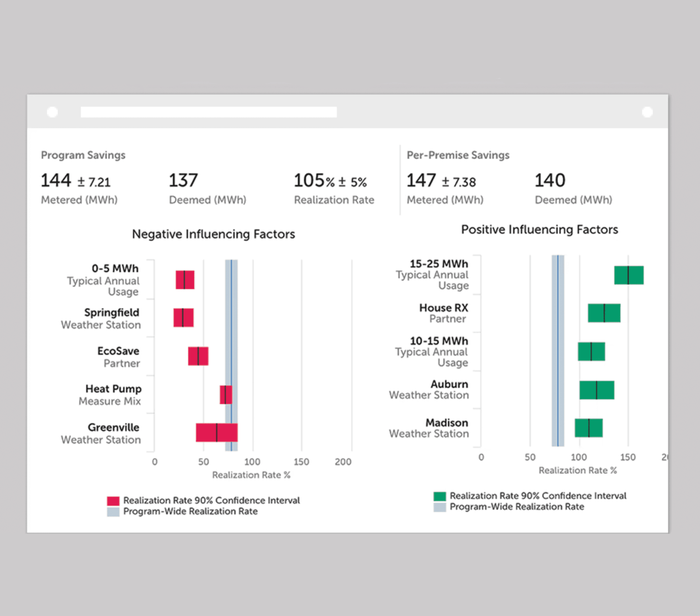Select the Madison Weather Station data bar
This screenshot has width=700, height=616.
pos(588,428)
